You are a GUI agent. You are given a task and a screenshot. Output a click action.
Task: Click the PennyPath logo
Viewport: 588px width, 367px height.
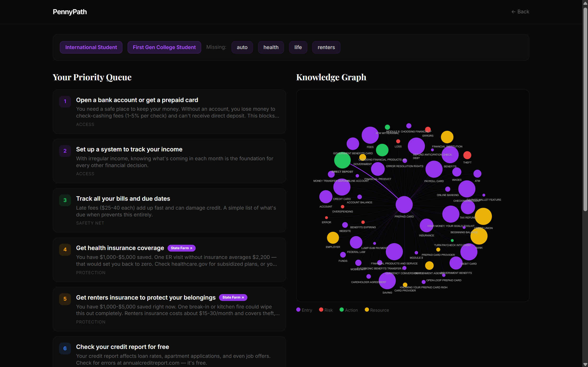coord(70,12)
